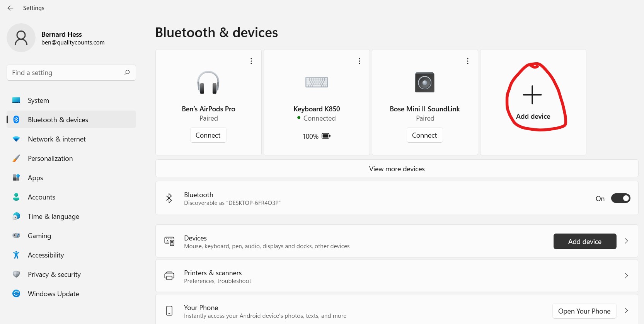Click the Privacy & security sidebar label
644x324 pixels.
tap(54, 275)
